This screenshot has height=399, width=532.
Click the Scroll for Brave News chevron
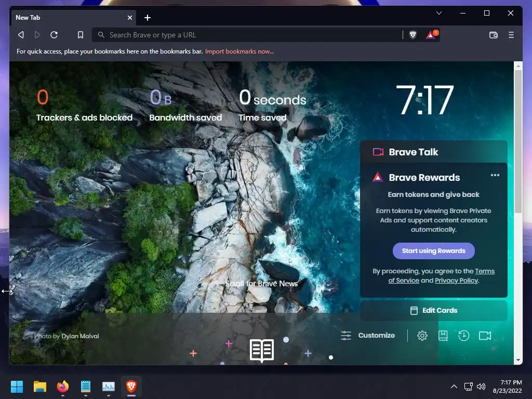point(261,298)
